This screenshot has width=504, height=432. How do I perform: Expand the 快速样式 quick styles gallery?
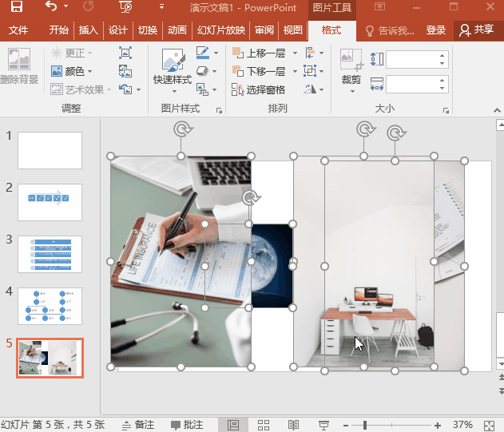click(x=172, y=81)
